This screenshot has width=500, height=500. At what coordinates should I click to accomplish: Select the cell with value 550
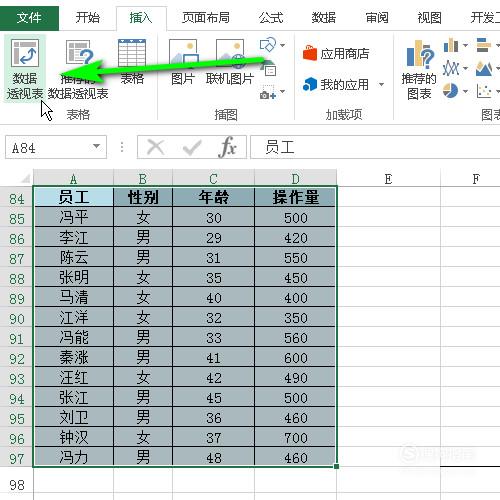coord(295,257)
